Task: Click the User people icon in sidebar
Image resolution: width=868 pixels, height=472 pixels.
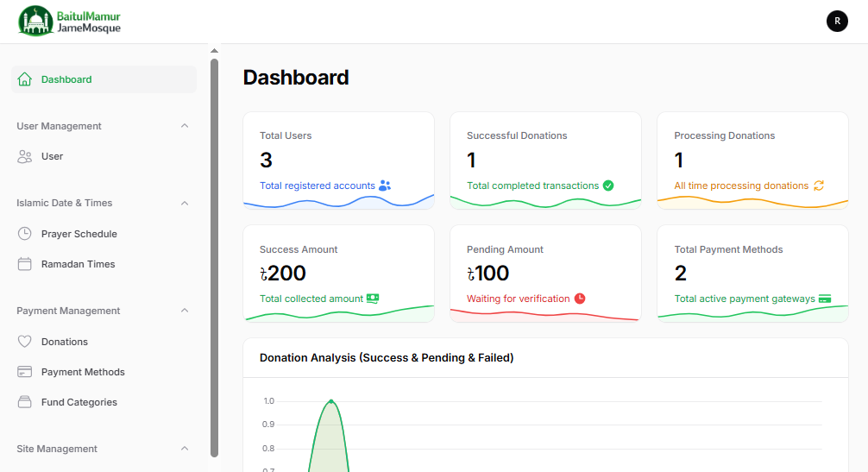Action: [25, 156]
